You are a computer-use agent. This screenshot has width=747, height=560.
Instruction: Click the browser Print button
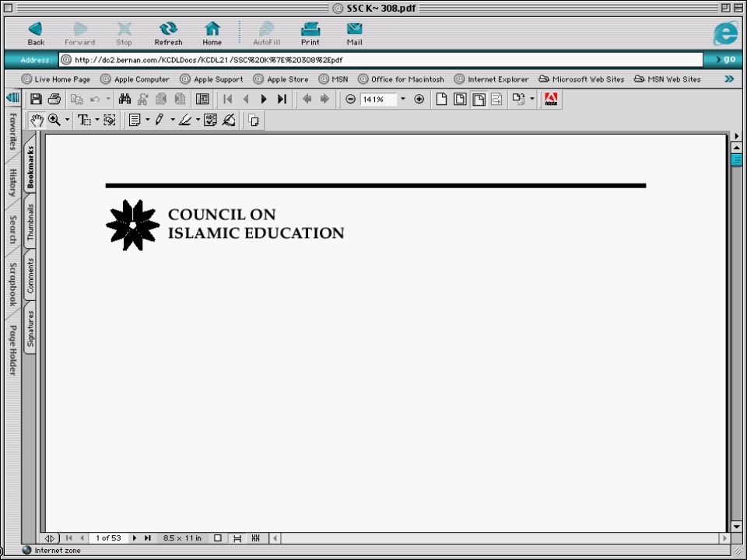(310, 33)
